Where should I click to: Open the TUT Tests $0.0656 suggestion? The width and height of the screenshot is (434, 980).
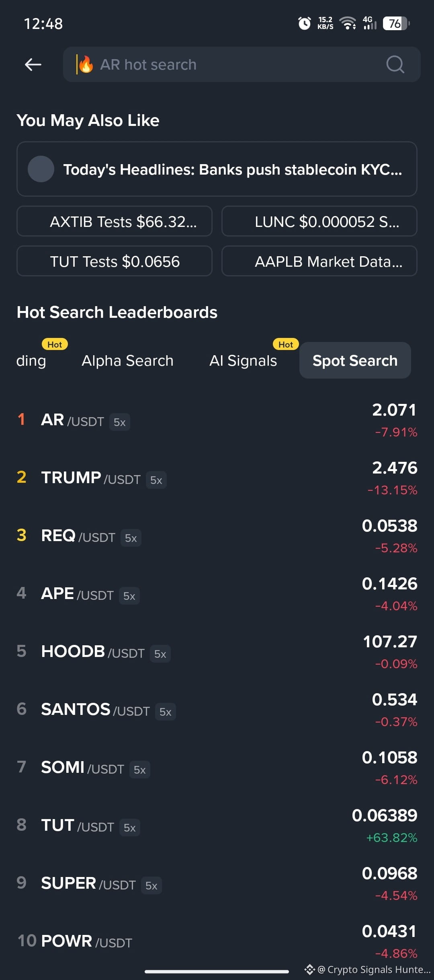(x=115, y=261)
